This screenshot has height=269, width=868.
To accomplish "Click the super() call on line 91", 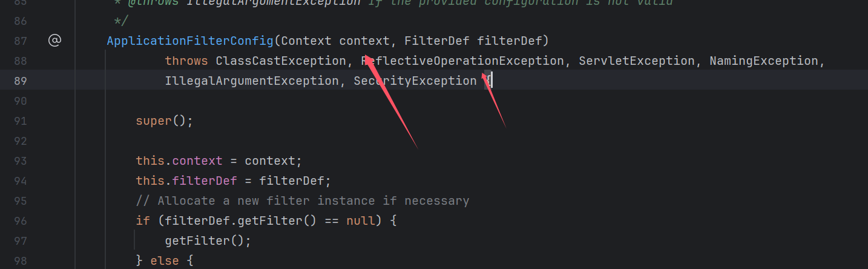I will point(164,121).
